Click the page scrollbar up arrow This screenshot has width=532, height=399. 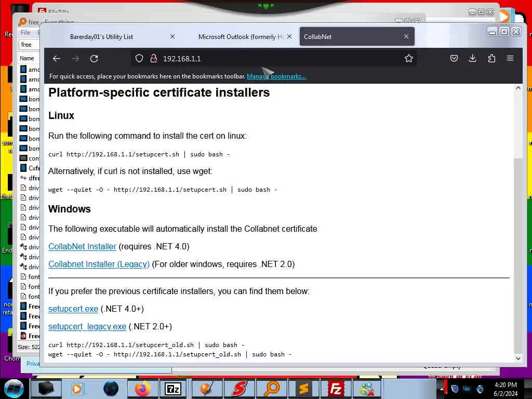(518, 88)
